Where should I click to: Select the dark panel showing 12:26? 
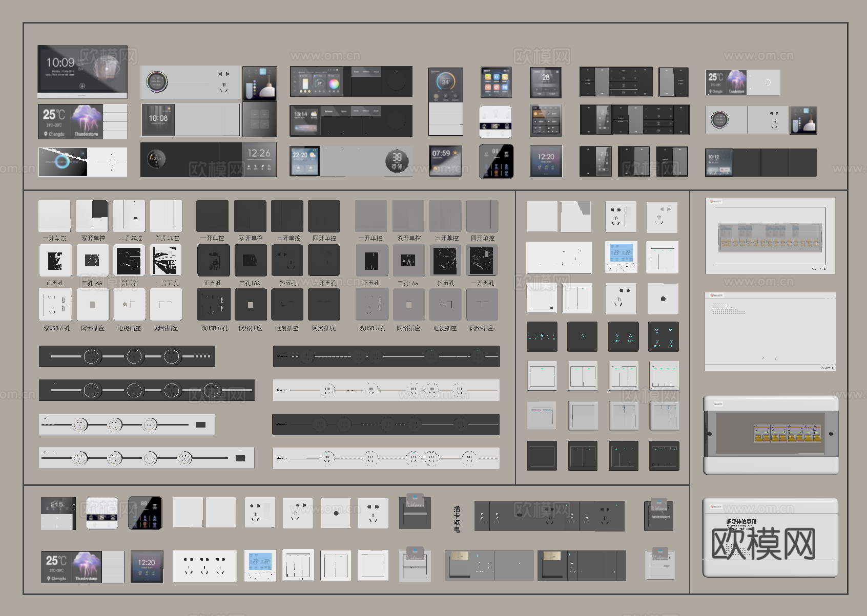(208, 160)
